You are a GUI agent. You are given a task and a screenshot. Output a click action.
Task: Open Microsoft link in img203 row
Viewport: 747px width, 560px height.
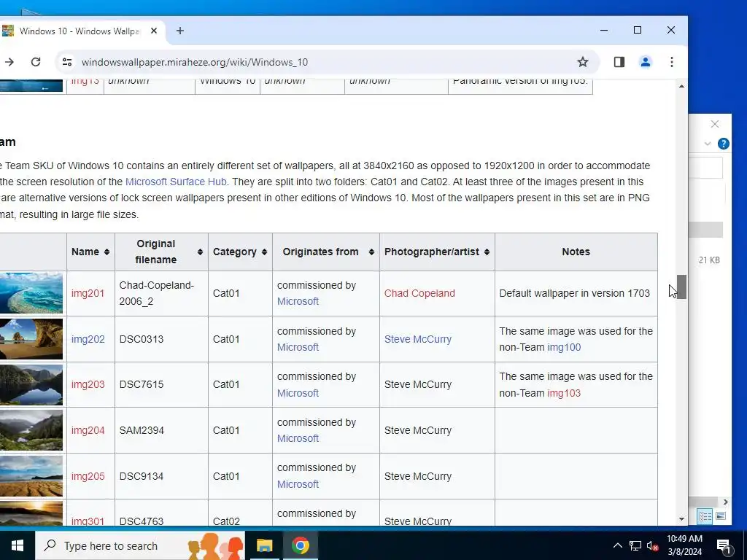coord(298,393)
